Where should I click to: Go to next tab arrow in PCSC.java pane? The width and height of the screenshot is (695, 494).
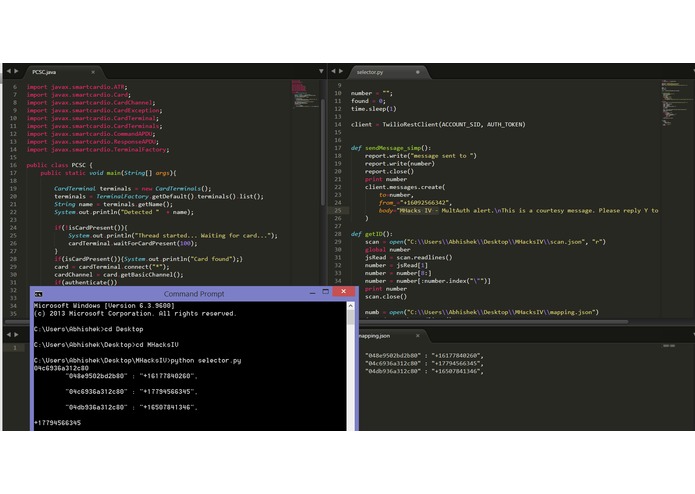point(16,71)
